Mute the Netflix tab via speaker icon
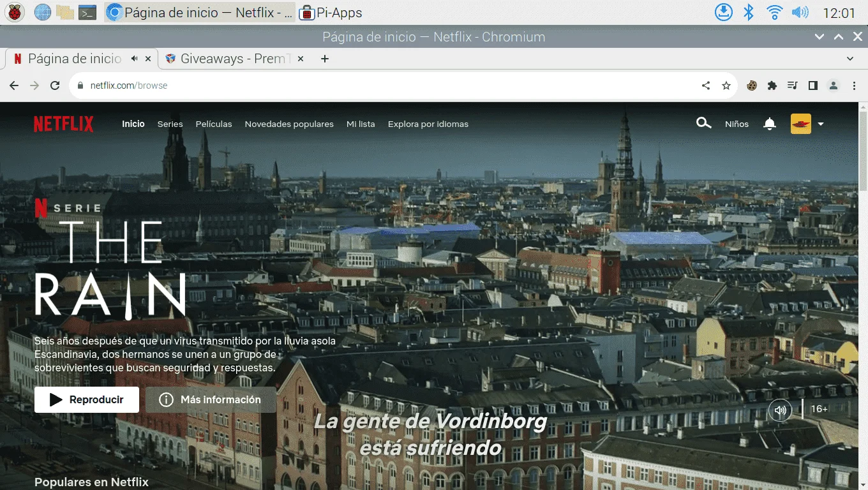 pyautogui.click(x=134, y=59)
